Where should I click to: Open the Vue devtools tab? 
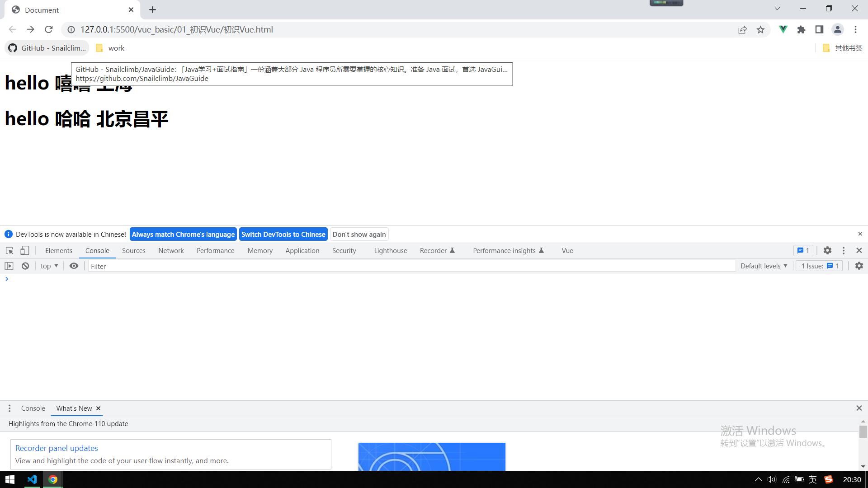tap(567, 251)
